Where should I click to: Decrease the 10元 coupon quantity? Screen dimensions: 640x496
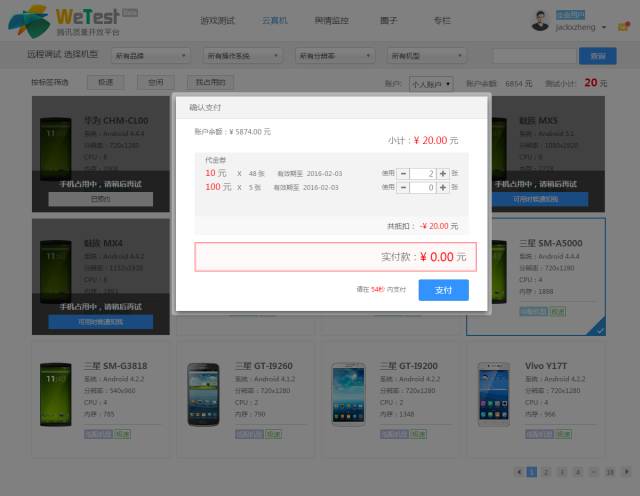point(403,173)
